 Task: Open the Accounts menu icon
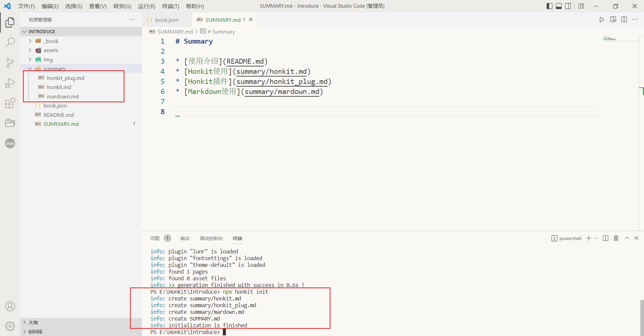(10, 306)
